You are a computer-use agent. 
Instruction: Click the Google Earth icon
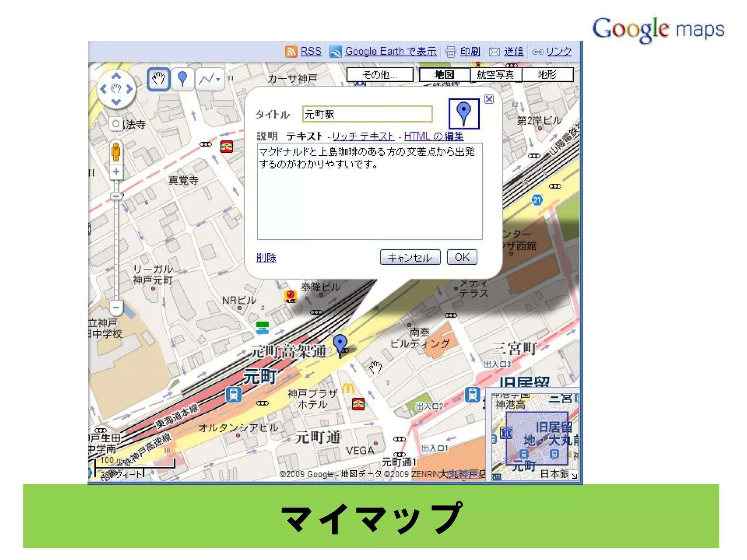point(335,51)
